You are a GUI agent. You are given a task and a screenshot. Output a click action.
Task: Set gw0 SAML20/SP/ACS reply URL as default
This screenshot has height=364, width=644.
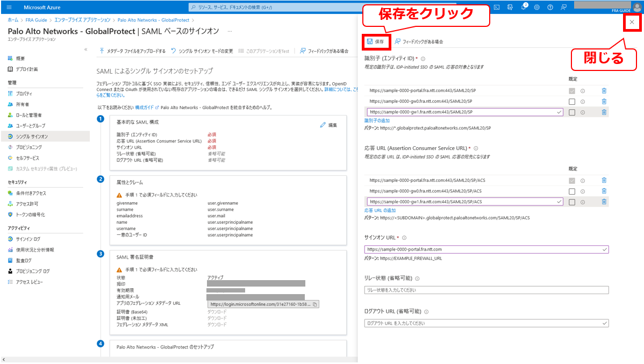coord(572,191)
